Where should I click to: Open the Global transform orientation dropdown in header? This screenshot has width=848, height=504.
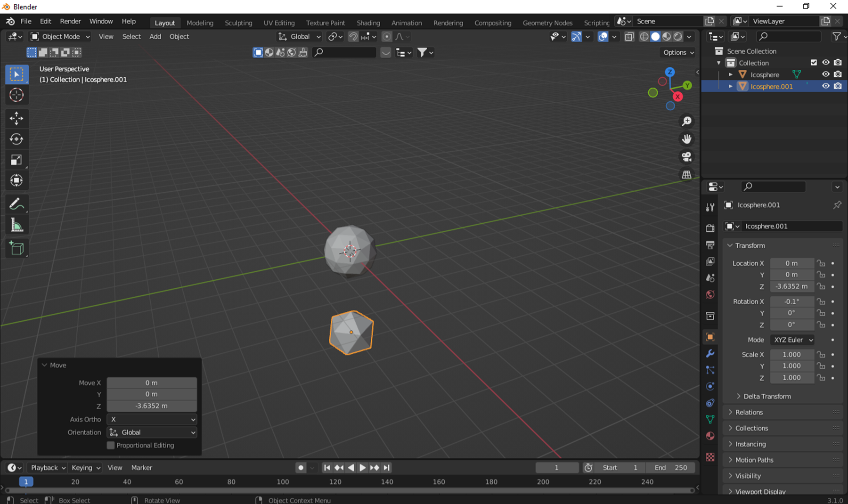click(x=299, y=37)
